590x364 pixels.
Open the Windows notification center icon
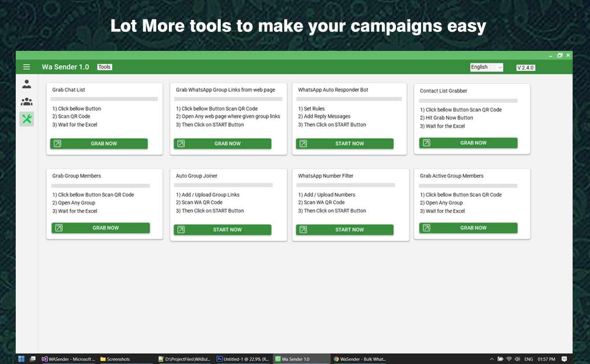click(564, 359)
